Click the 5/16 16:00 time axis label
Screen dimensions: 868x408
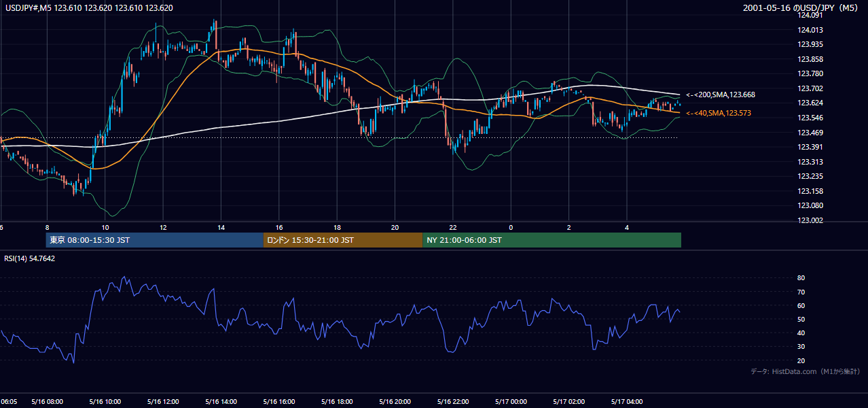pos(279,402)
